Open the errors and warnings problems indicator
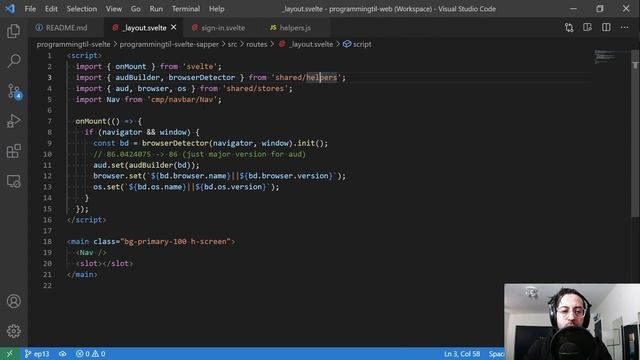This screenshot has width=640, height=360. click(91, 353)
